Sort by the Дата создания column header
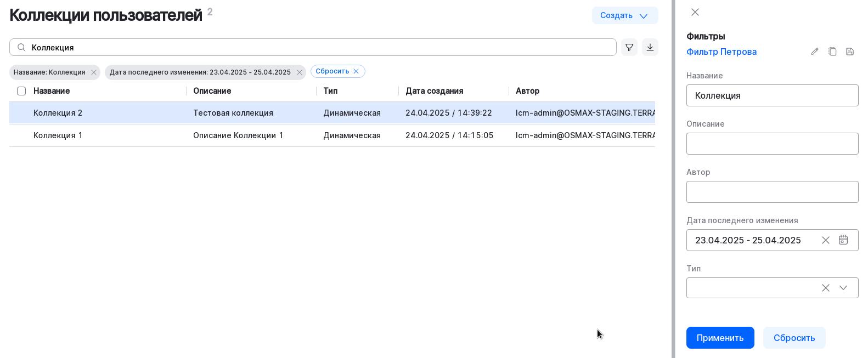This screenshot has height=358, width=868. (434, 91)
